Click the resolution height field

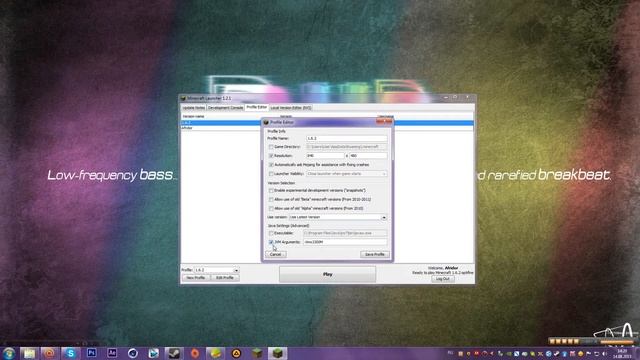(x=368, y=156)
